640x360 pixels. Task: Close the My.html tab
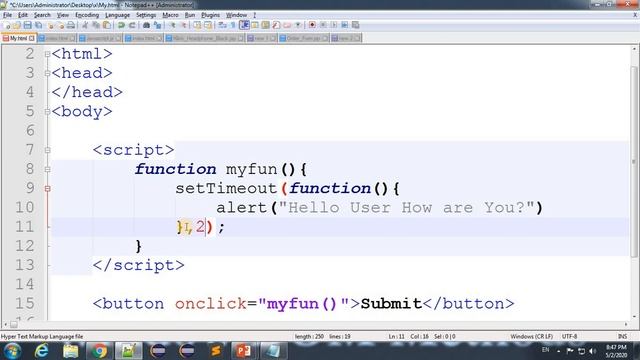tap(32, 38)
